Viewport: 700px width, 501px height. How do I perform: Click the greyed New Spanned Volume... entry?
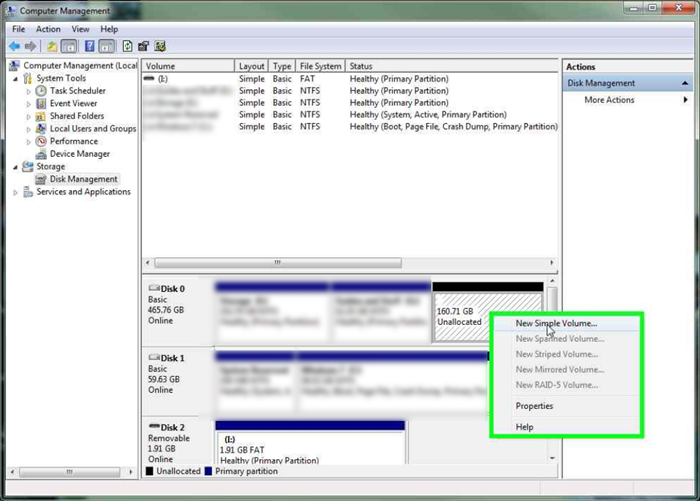click(x=566, y=339)
